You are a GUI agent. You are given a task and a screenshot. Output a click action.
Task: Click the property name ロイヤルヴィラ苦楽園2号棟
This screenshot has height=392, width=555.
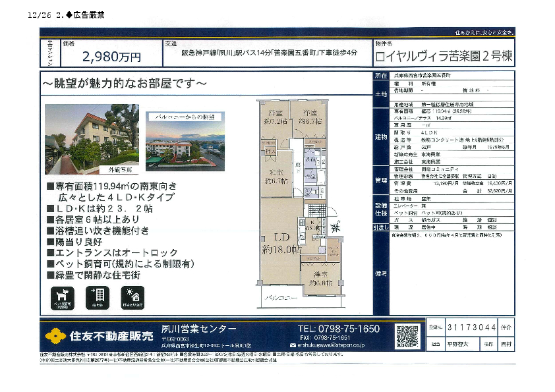click(444, 57)
